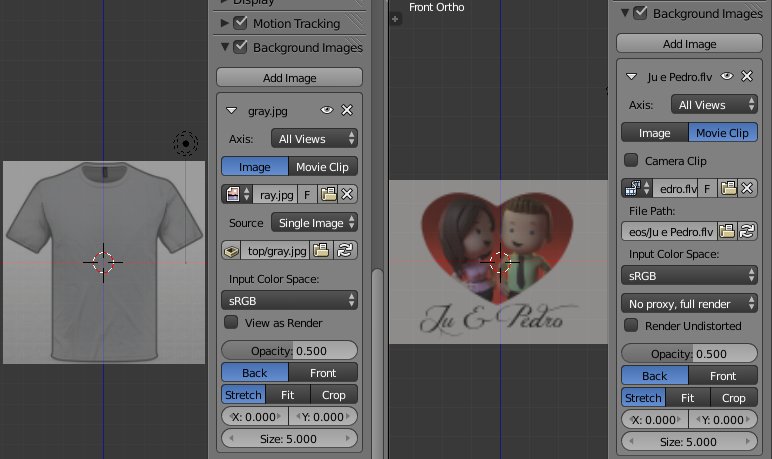
Task: Adjust Opacity 0.500 slider in right panel
Action: click(x=689, y=354)
